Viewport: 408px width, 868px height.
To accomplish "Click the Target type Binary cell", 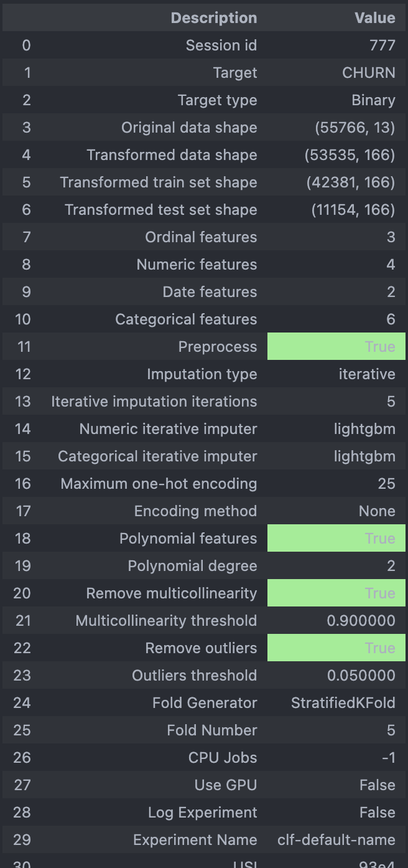I will pyautogui.click(x=373, y=100).
